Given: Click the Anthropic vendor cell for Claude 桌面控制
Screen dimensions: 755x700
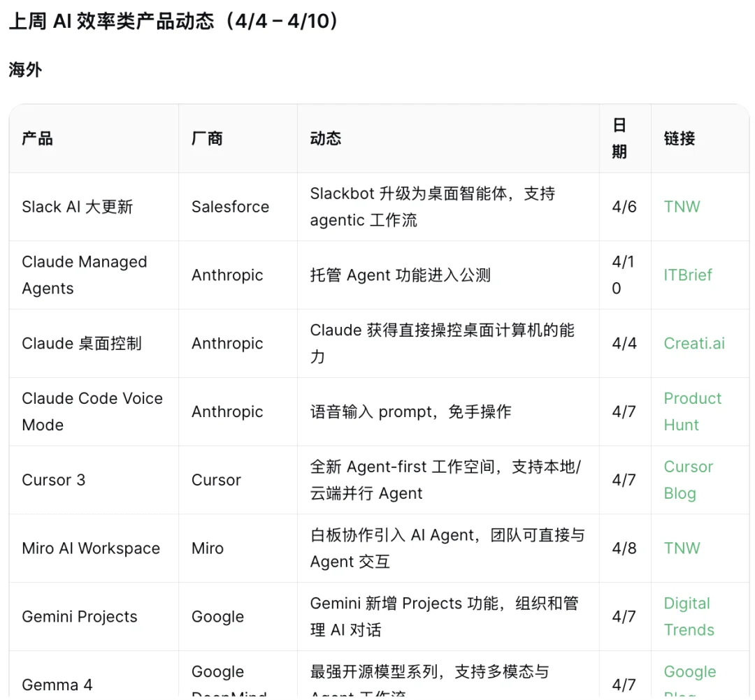Looking at the screenshot, I should (x=227, y=343).
